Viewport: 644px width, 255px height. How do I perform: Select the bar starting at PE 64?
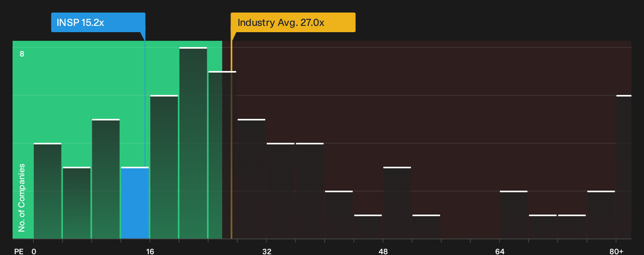514,215
